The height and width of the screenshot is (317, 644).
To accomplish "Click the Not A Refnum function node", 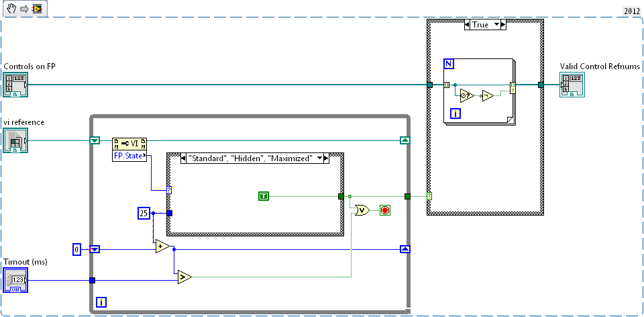I will tap(464, 95).
